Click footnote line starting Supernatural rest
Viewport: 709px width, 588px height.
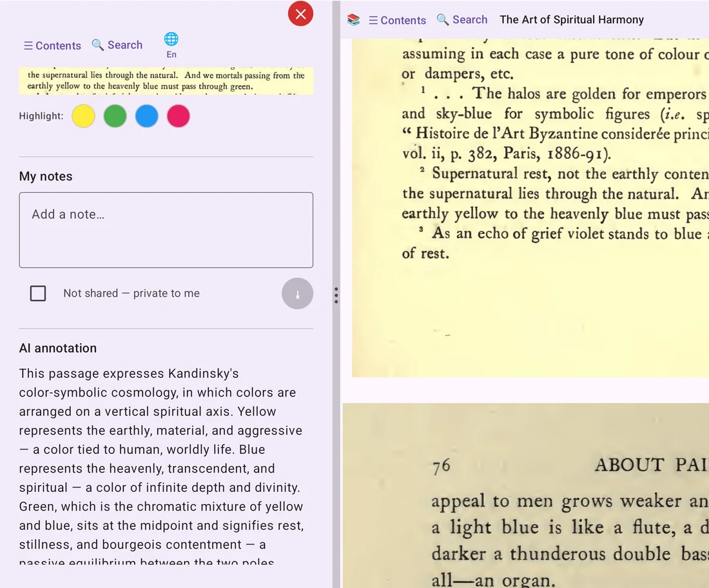pyautogui.click(x=564, y=173)
